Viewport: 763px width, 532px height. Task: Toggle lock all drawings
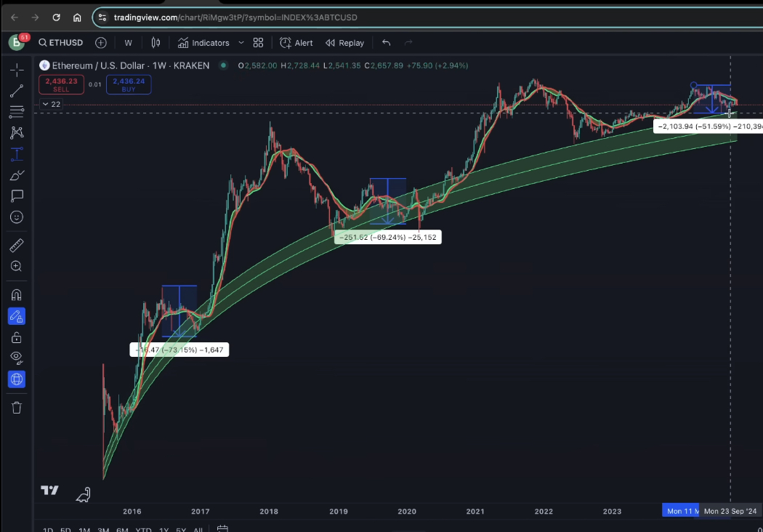click(16, 336)
